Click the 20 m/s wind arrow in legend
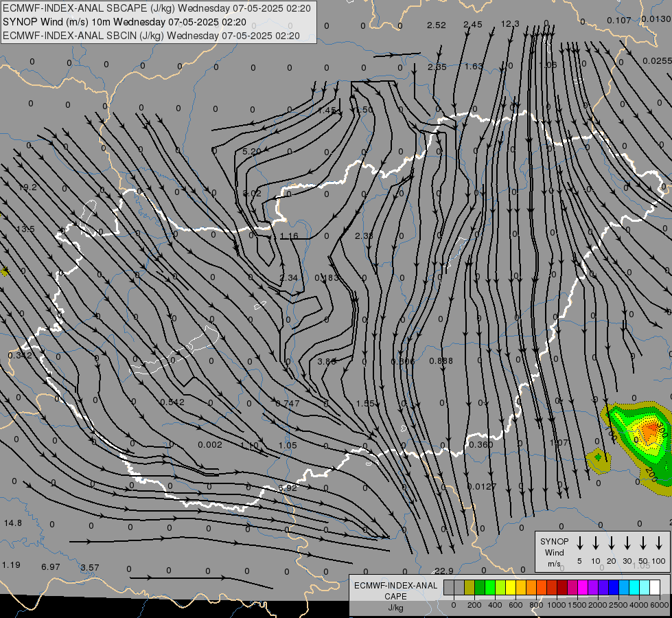Image resolution: width=672 pixels, height=618 pixels. (x=611, y=543)
